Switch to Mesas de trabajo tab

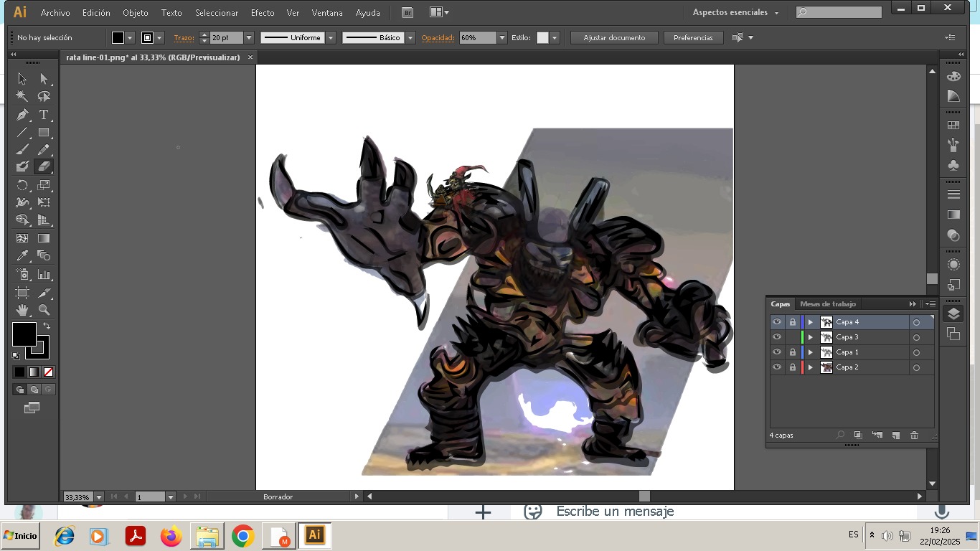tap(827, 304)
